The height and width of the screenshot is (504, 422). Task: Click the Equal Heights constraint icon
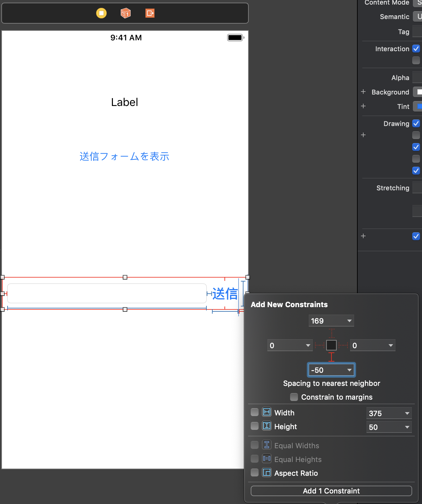266,458
